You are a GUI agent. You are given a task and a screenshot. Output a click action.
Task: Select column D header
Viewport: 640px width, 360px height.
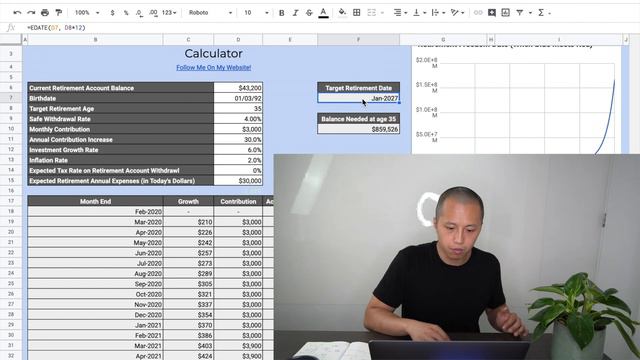[x=238, y=40]
